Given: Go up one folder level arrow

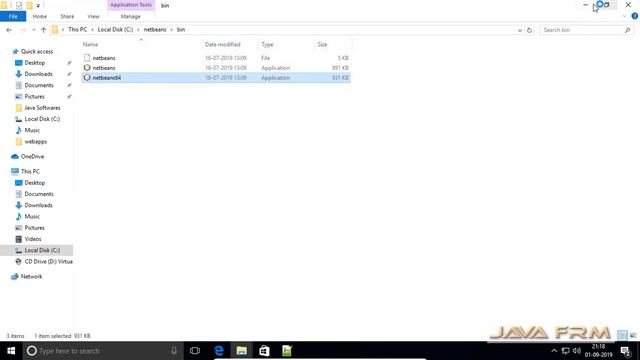Looking at the screenshot, I should pos(44,30).
